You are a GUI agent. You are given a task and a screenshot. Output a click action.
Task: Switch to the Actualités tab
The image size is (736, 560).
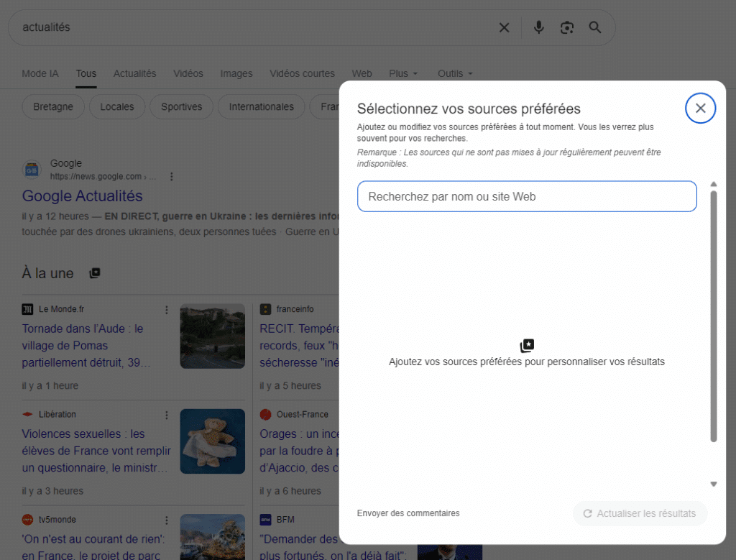[134, 74]
